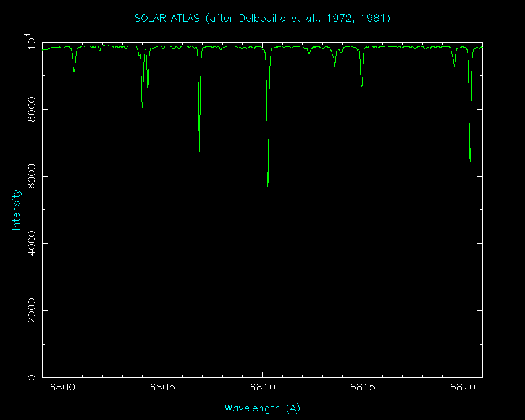Click the absorption line minimum near 6807
Viewport: 525px width, 420px height.
[199, 152]
